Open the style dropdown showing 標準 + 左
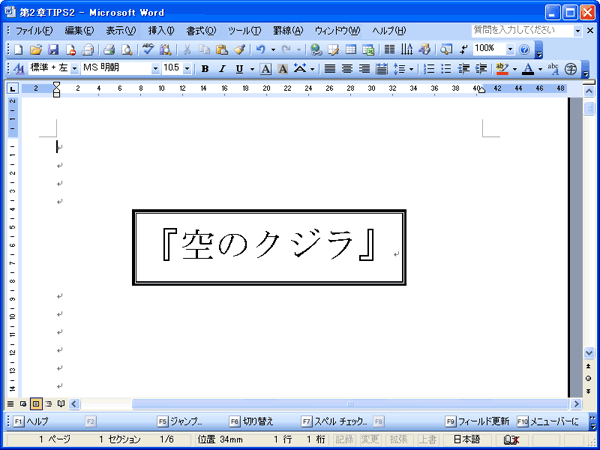The height and width of the screenshot is (450, 600). pyautogui.click(x=75, y=69)
